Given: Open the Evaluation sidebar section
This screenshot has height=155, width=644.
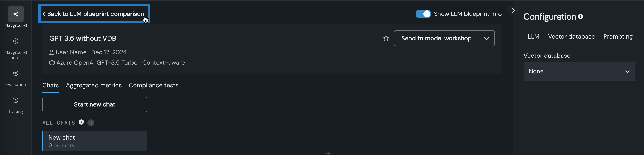Looking at the screenshot, I should [x=15, y=73].
